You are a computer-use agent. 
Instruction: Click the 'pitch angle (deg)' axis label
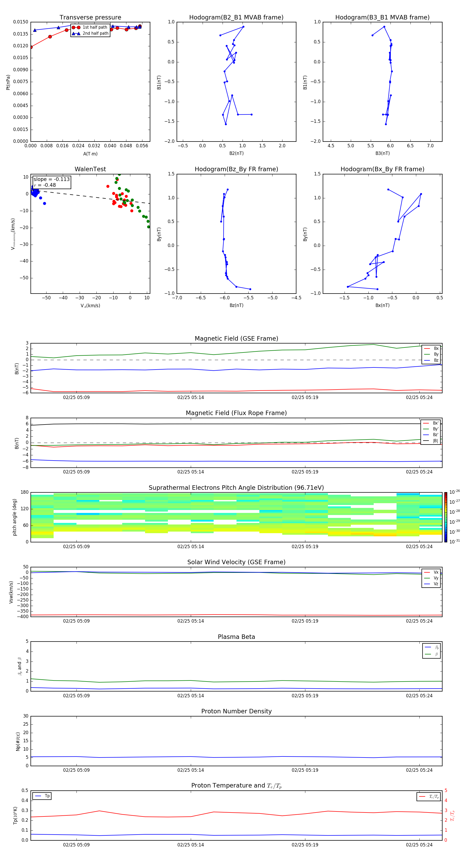point(14,517)
